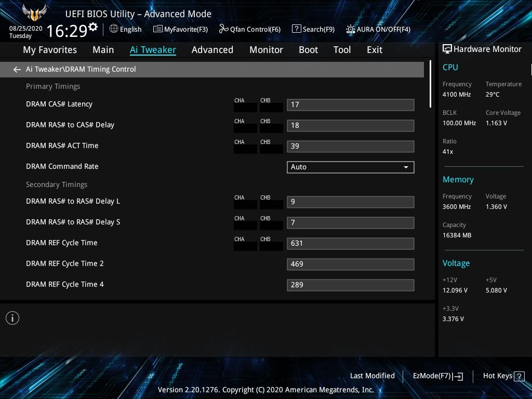Open language selection via globe icon

(114, 29)
